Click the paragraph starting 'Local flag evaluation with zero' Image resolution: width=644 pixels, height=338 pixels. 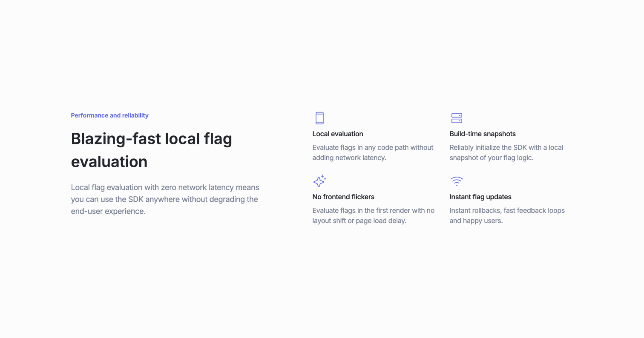tap(165, 199)
